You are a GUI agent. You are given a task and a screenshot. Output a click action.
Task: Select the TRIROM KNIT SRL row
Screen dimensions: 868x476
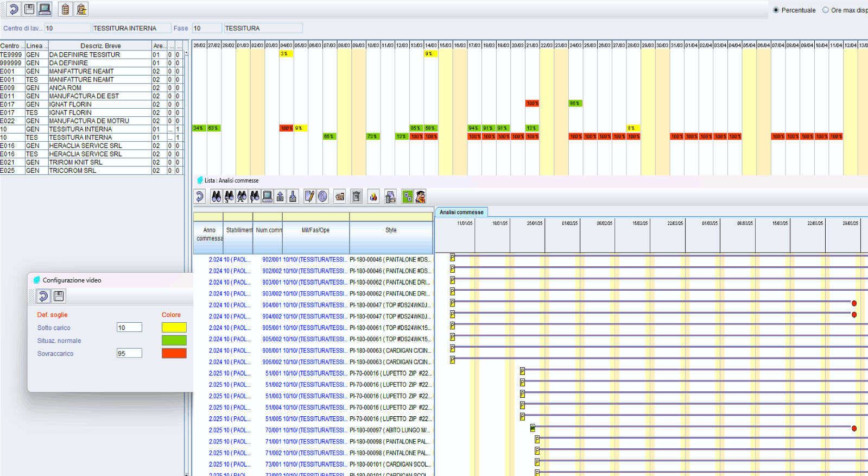point(91,162)
